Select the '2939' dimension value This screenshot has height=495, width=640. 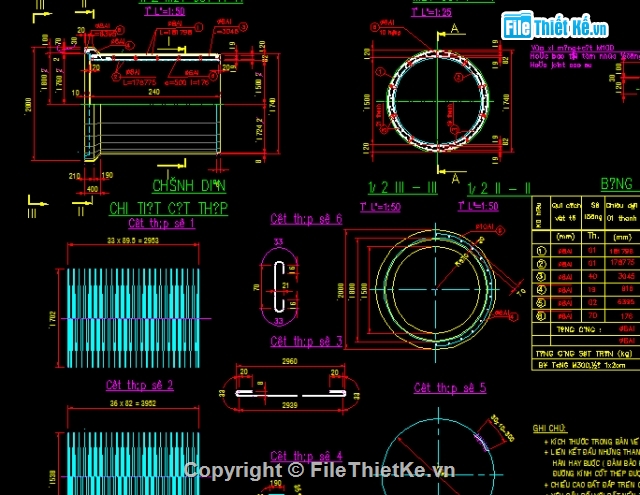click(x=289, y=405)
